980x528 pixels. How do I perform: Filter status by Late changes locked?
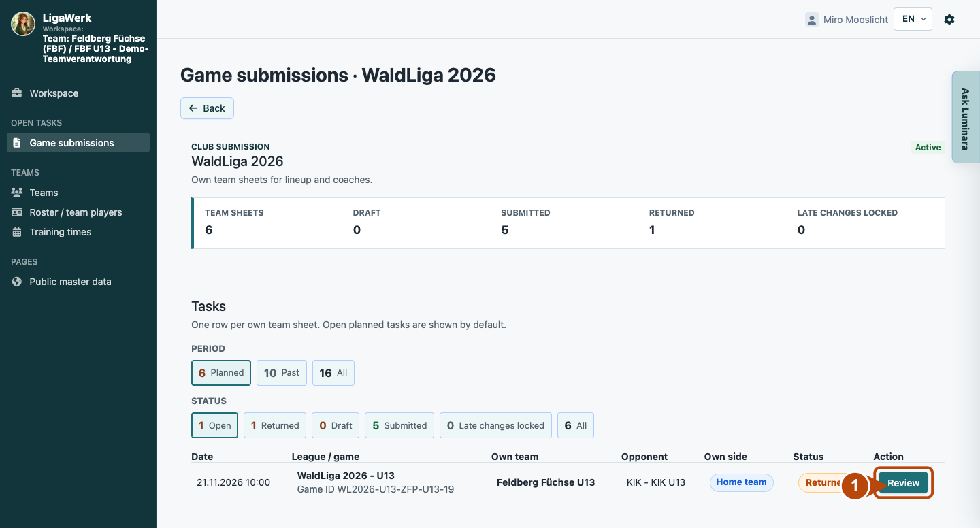(x=495, y=425)
